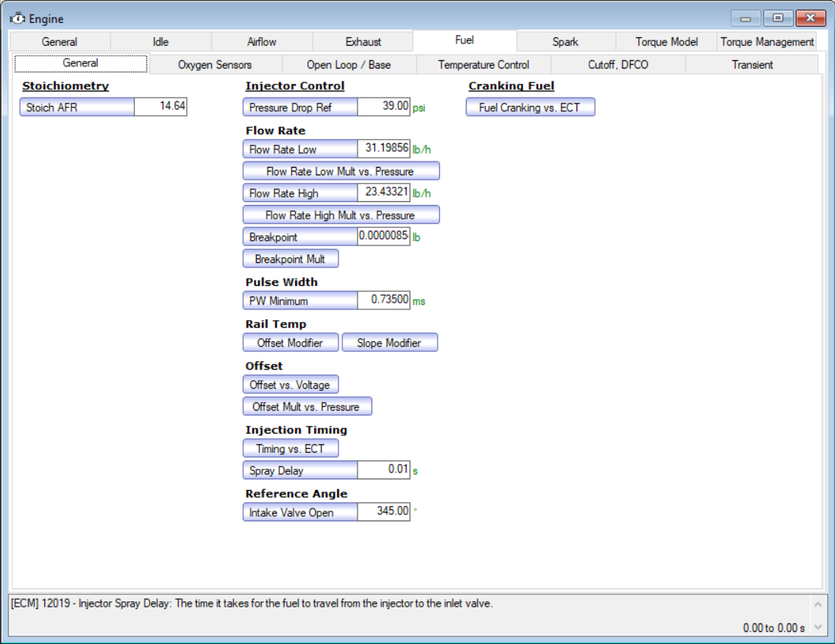Click the Breakpoint Mult button
The image size is (835, 644).
coord(291,259)
